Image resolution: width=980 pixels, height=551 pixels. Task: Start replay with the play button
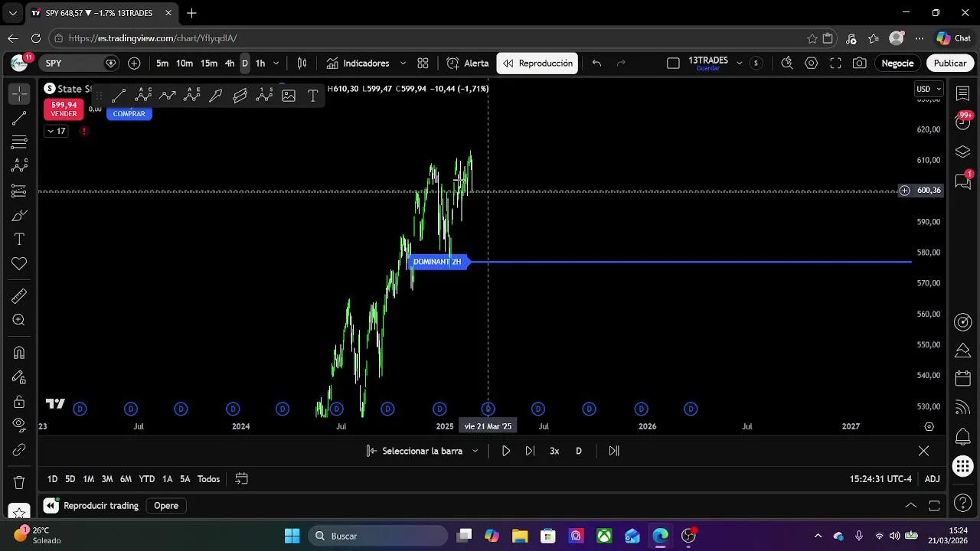pos(506,451)
